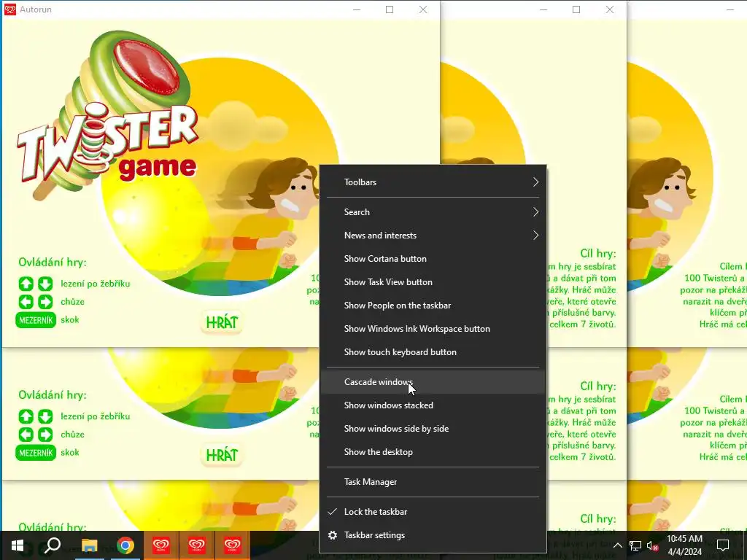The image size is (747, 560).
Task: Expand the Search submenu entry
Action: click(x=433, y=212)
